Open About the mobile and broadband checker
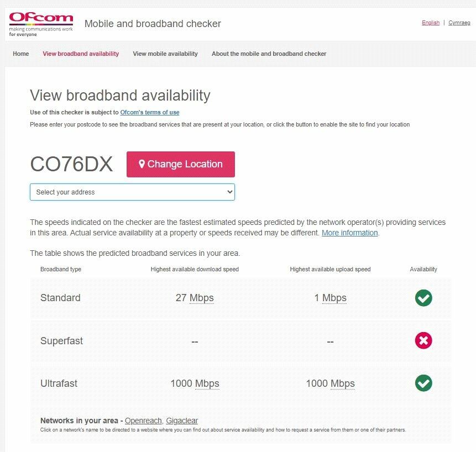 click(x=269, y=54)
